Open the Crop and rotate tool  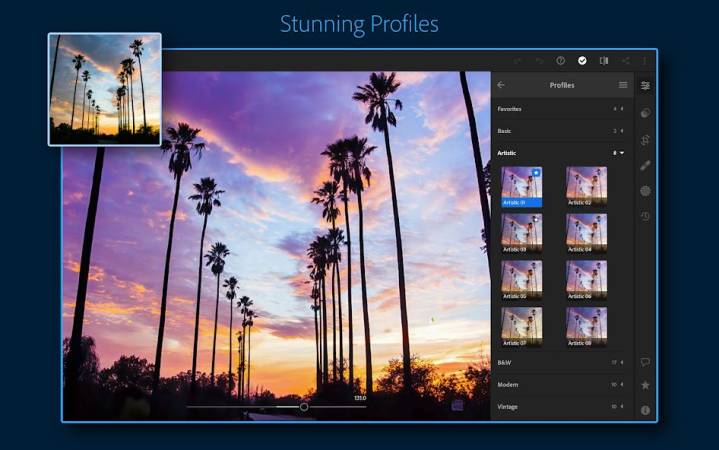tap(645, 139)
